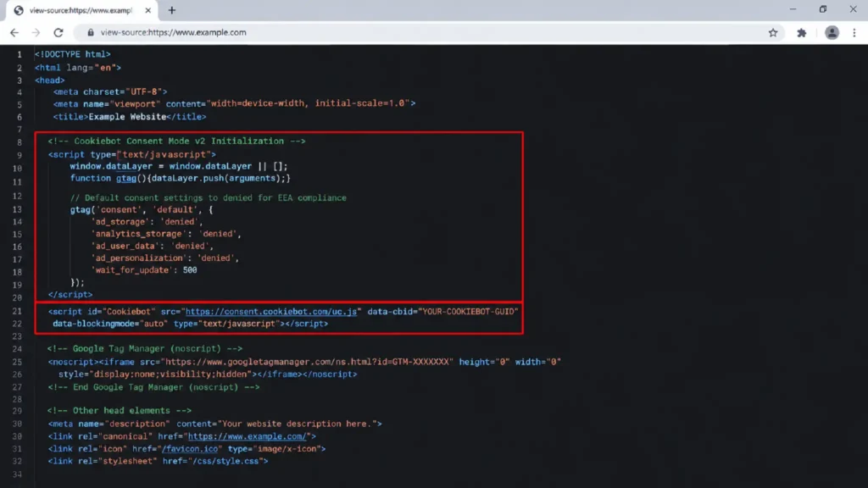Click the 'Default consent settings' code comment

click(209, 197)
